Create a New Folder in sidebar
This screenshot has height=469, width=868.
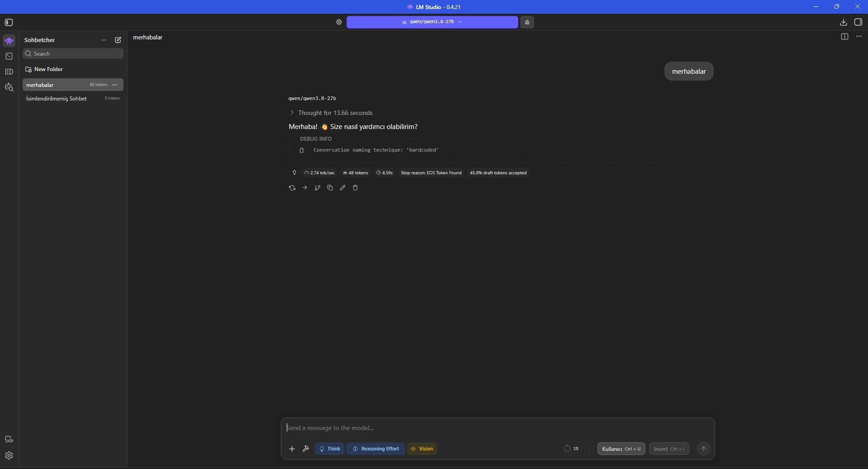(x=44, y=69)
